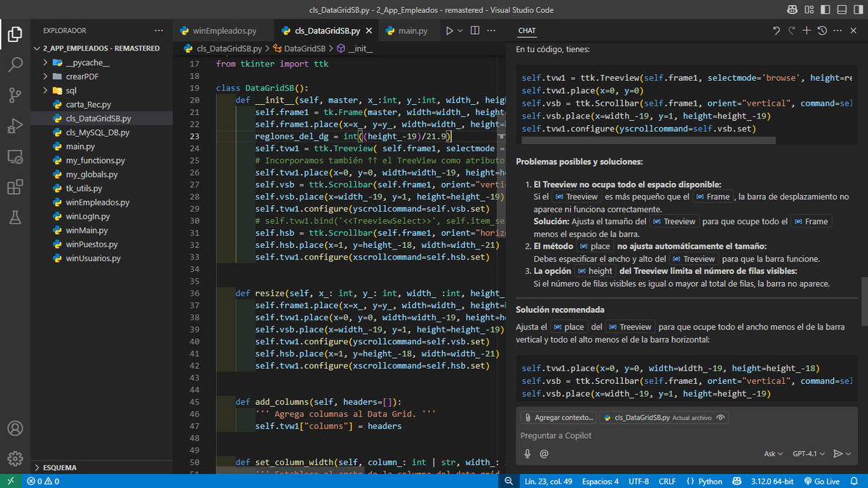Open Run and Debug view

tap(15, 125)
